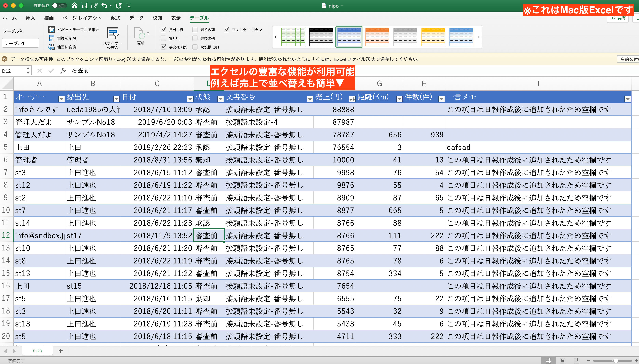This screenshot has height=364, width=639.
Task: Open the 挿入 ribbon tab
Action: pos(30,18)
